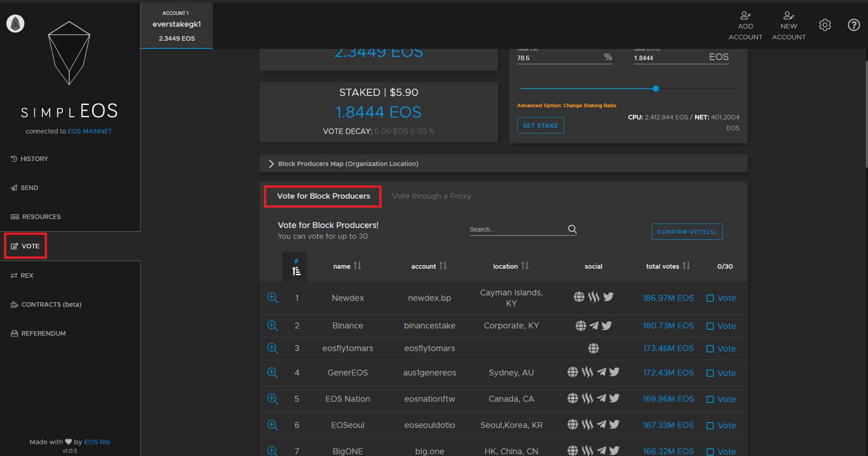Select the Vote sidebar item
The width and height of the screenshot is (868, 456).
tap(25, 246)
